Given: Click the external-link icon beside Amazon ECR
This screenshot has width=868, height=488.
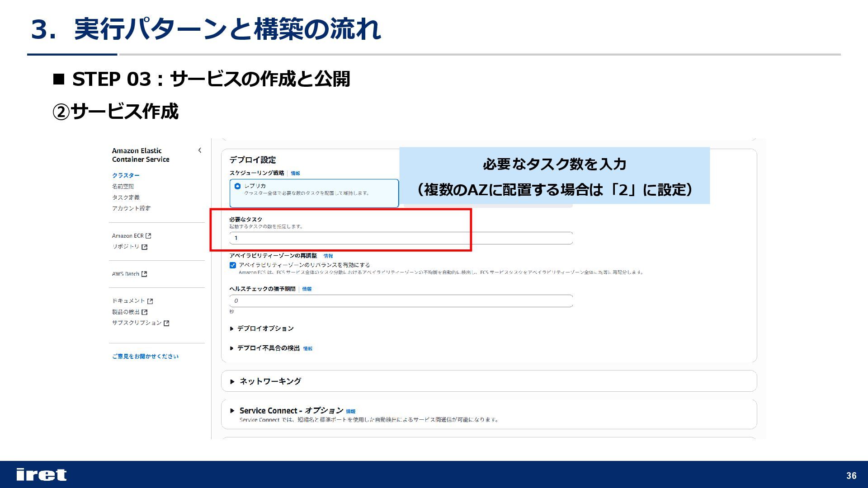Looking at the screenshot, I should click(148, 236).
